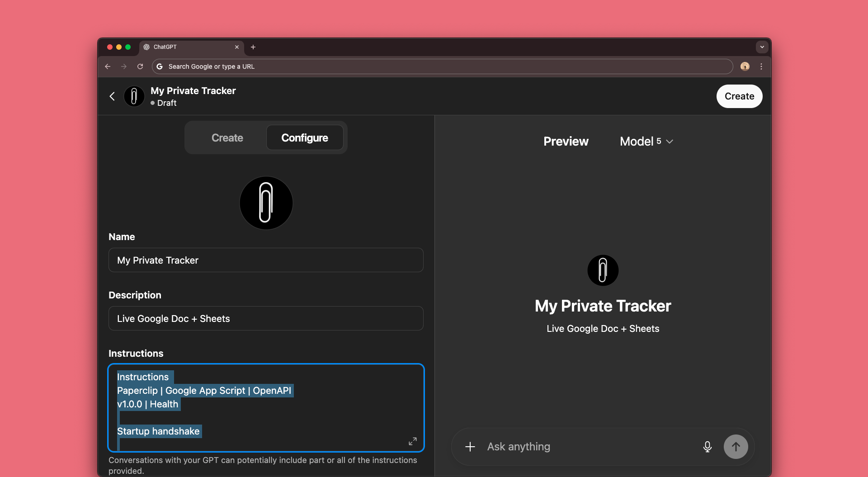Image resolution: width=868 pixels, height=477 pixels.
Task: Open the Model 5 dropdown
Action: pyautogui.click(x=646, y=142)
